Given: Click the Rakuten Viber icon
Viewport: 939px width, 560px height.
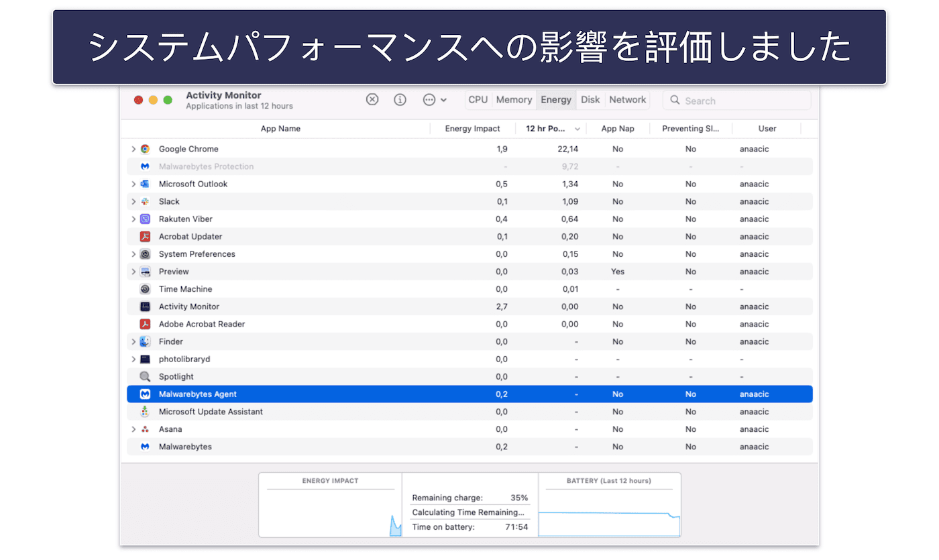Looking at the screenshot, I should click(x=145, y=219).
